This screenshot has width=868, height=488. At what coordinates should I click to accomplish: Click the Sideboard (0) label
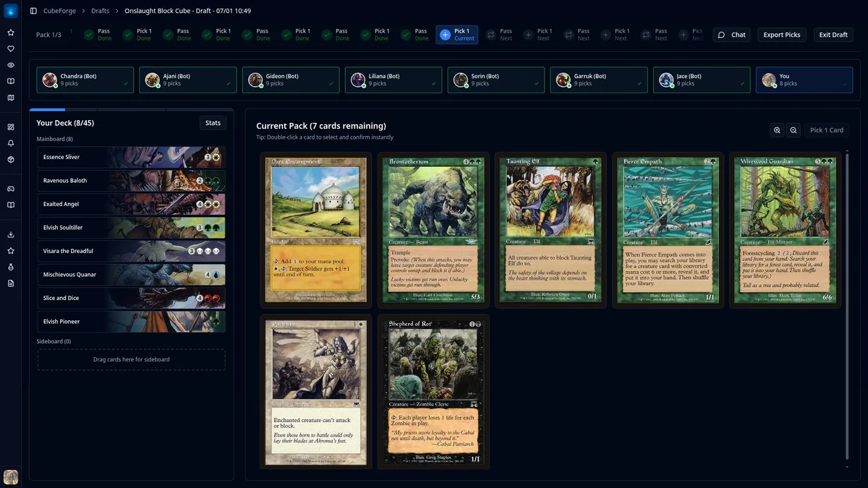pos(54,341)
